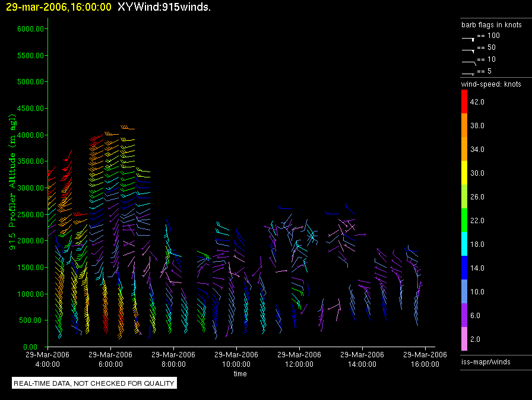Click the iss-mapr/winds label
532x400 pixels.
coord(485,361)
